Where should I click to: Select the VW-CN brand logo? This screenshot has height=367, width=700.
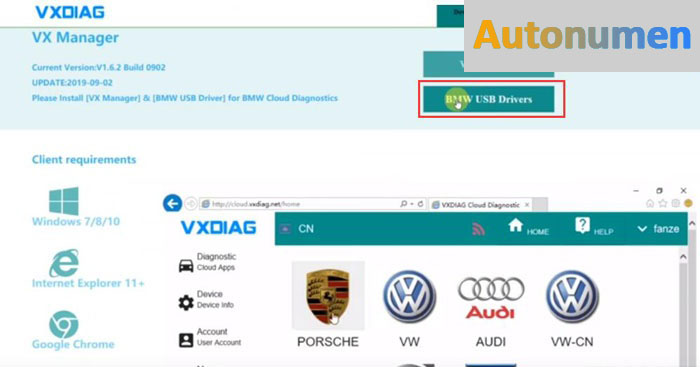coord(572,296)
